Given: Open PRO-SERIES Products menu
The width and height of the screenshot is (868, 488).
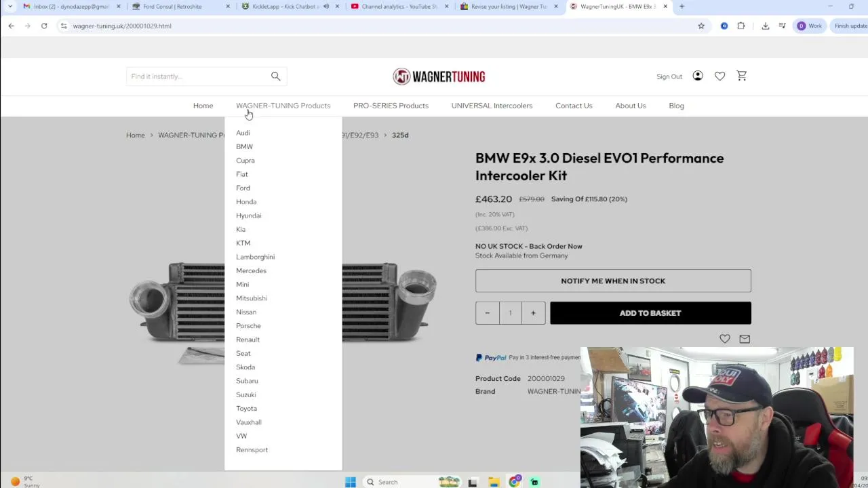Looking at the screenshot, I should [x=391, y=106].
